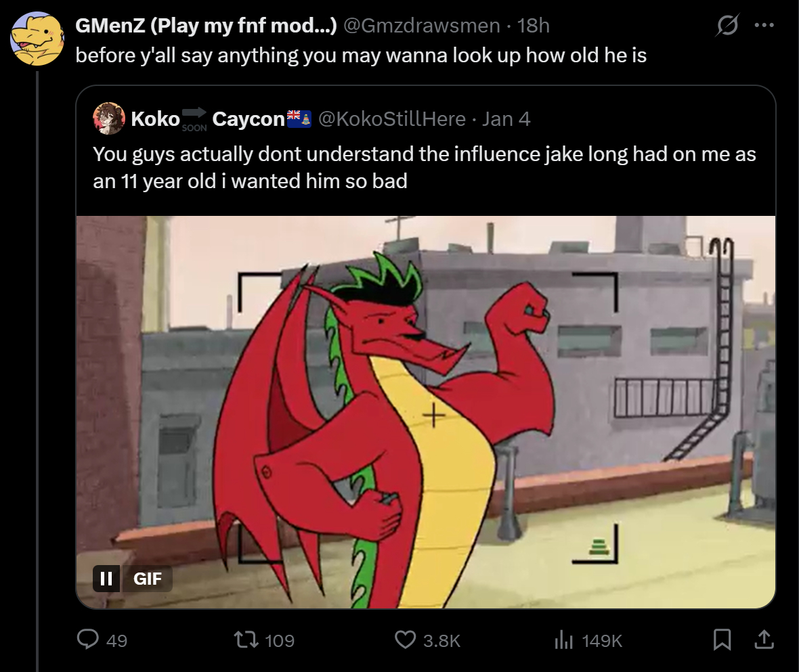The height and width of the screenshot is (672, 799).
Task: Open the @KokoStillHere handle
Action: pos(391,119)
